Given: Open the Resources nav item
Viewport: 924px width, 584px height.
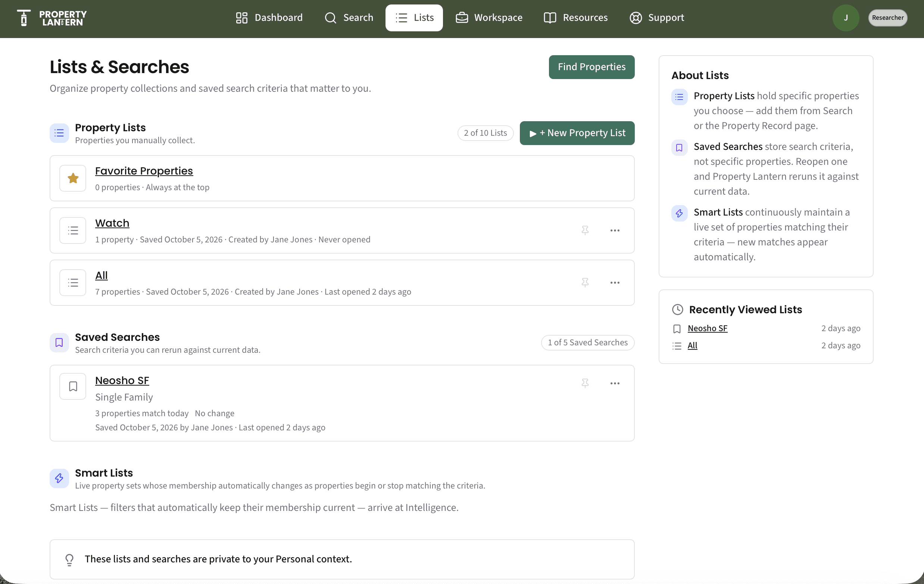Looking at the screenshot, I should point(575,18).
